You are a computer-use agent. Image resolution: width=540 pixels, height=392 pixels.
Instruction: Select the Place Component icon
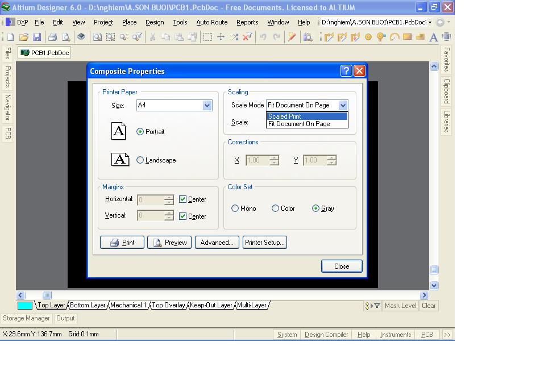coord(446,37)
